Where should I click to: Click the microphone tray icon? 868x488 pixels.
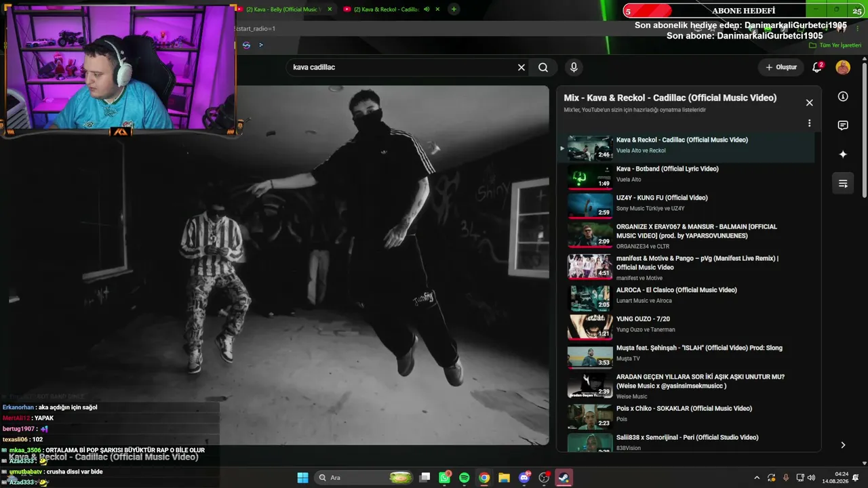pos(786,478)
